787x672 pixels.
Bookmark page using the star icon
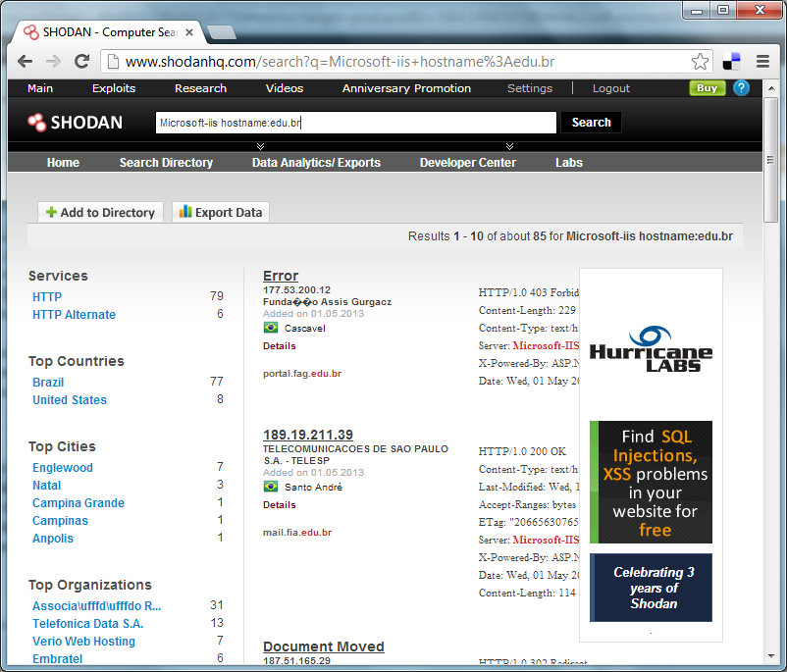(700, 62)
